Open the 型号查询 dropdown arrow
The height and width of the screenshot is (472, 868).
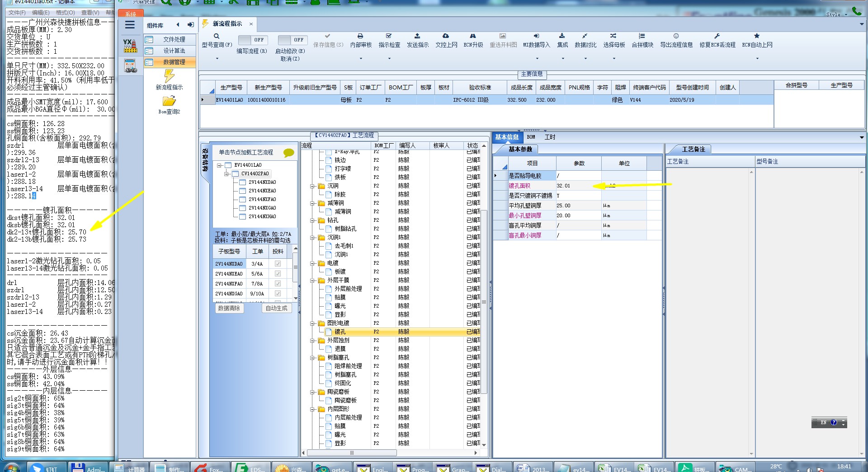(217, 58)
